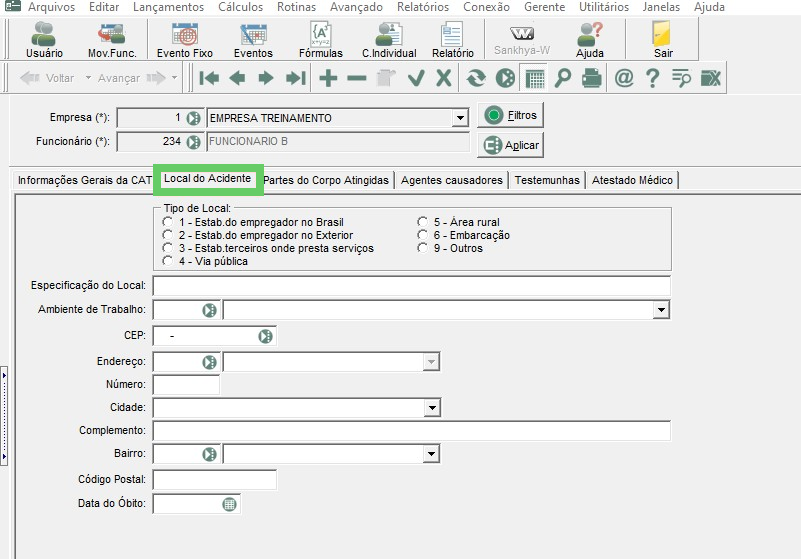
Task: Switch to Testemunhas tab
Action: click(x=547, y=180)
